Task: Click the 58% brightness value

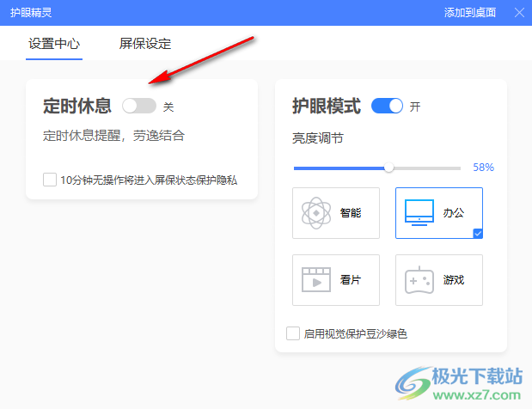Action: (x=484, y=168)
